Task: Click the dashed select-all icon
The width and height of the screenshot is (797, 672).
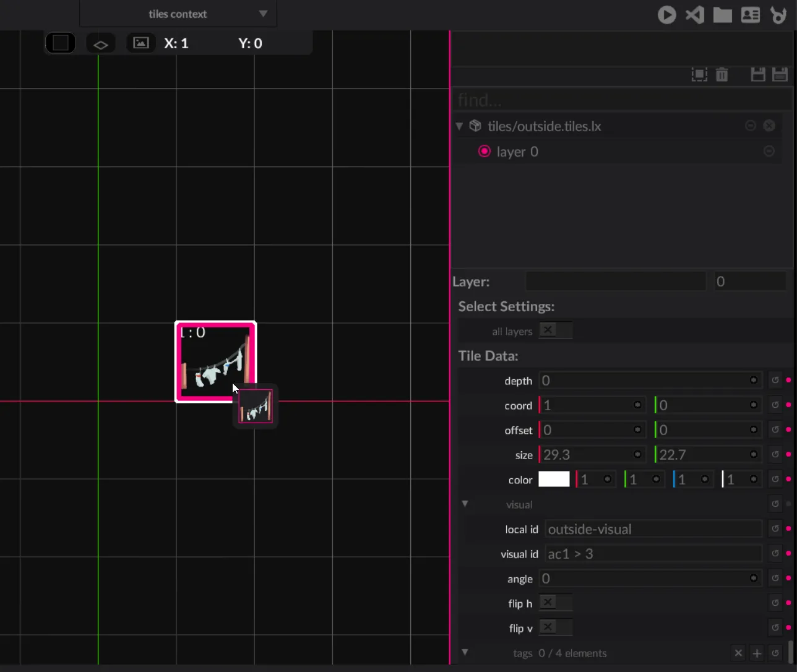Action: tap(699, 75)
